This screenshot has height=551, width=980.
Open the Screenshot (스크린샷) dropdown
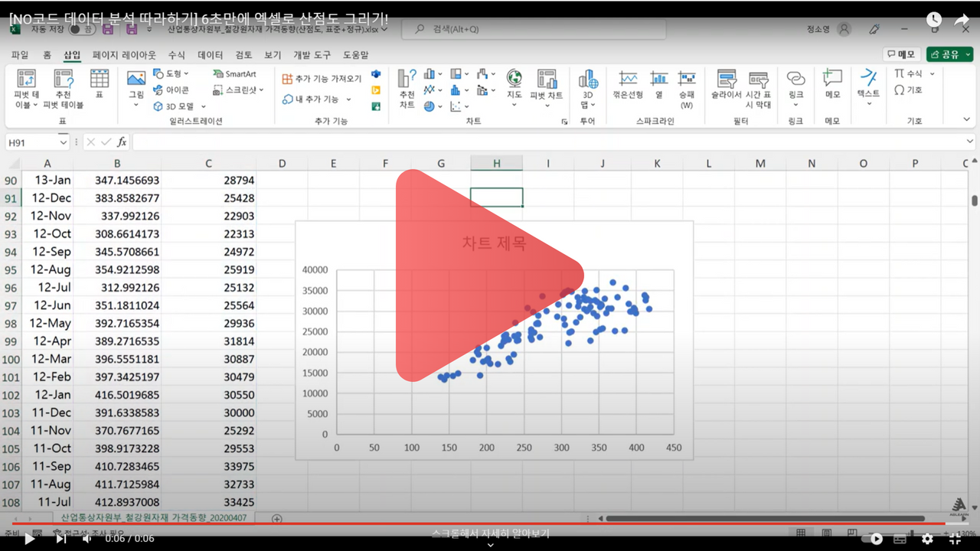pyautogui.click(x=238, y=90)
